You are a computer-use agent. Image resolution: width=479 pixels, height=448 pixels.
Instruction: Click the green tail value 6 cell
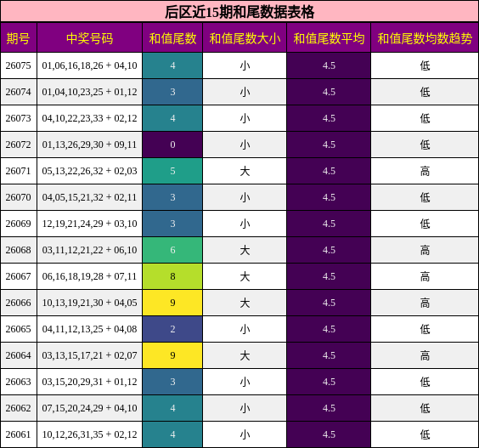point(172,250)
